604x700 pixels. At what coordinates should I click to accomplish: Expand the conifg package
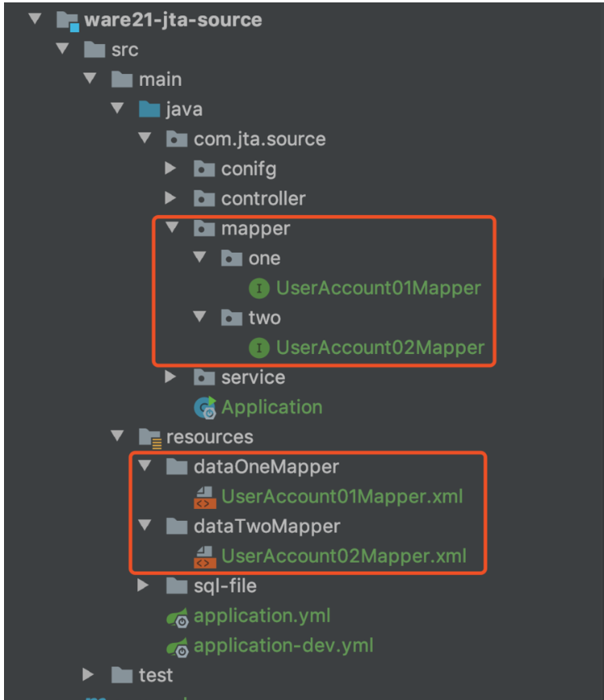(x=171, y=169)
